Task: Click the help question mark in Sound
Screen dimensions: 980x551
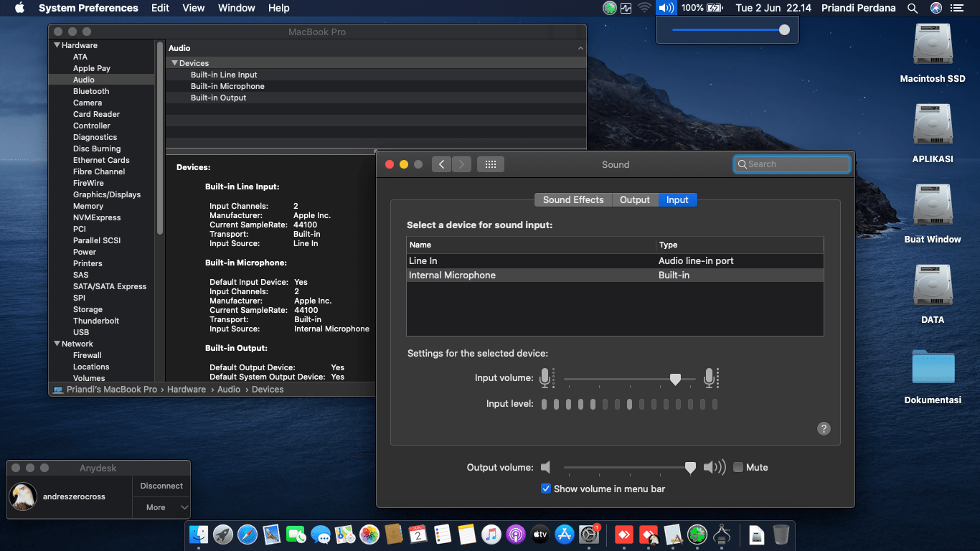Action: tap(824, 428)
